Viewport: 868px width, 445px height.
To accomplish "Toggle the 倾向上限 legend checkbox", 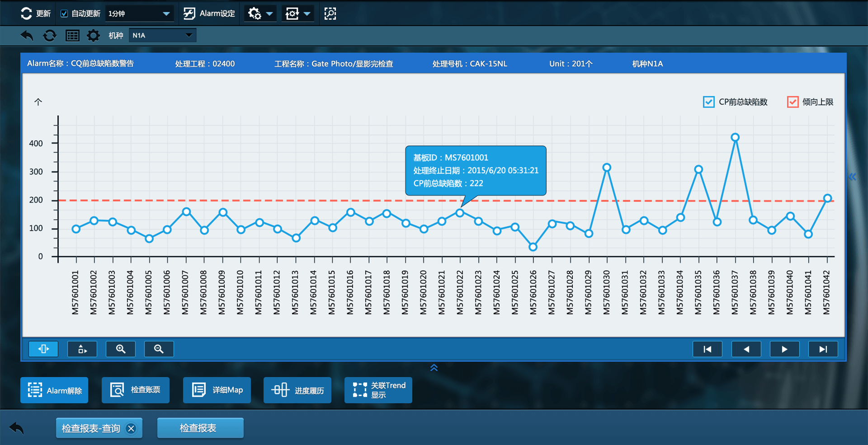I will tap(793, 102).
